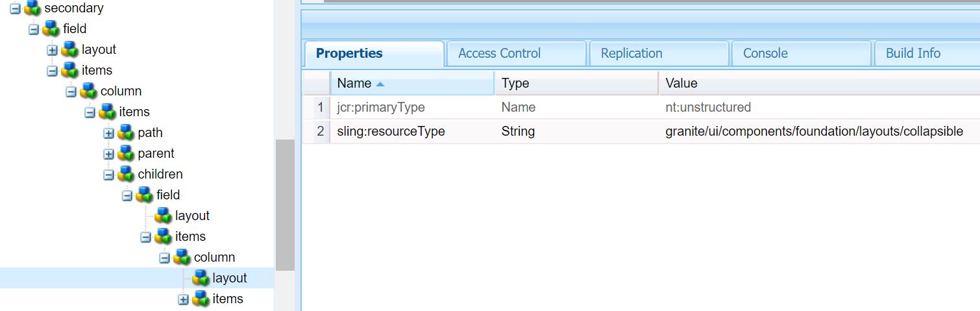Click the node icon beside 'parent'
Screen dimensions: 980x311
point(126,154)
